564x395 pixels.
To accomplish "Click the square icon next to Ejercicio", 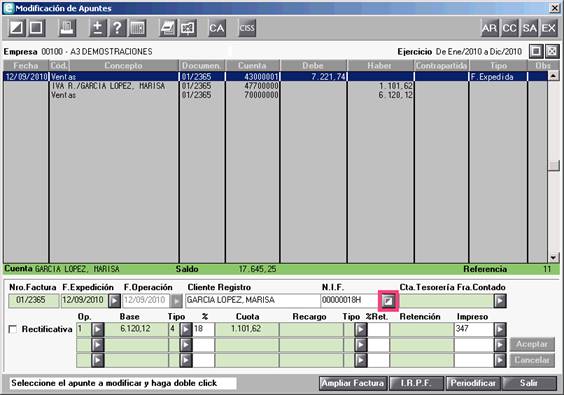I will [x=536, y=51].
